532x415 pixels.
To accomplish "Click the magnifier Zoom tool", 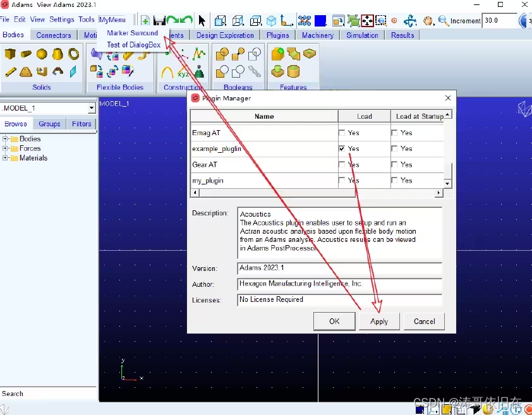I will point(443,21).
